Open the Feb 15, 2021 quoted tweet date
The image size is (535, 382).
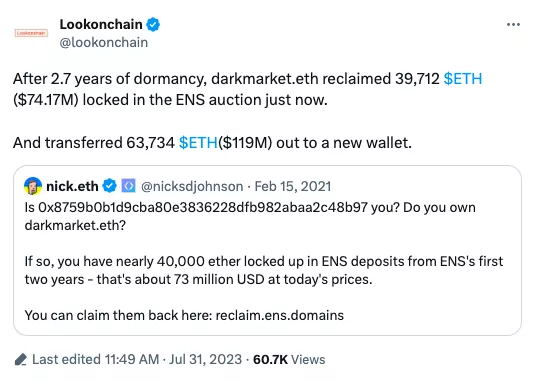tap(293, 187)
